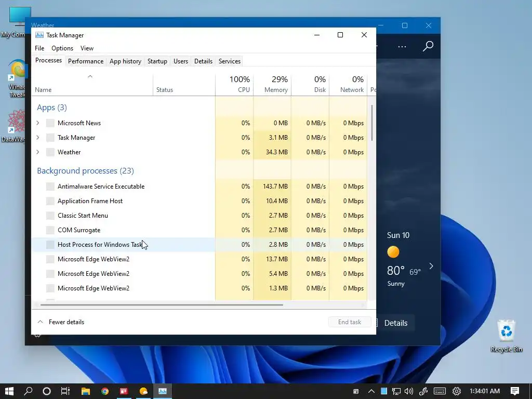Open the network tray icon
This screenshot has height=399, width=532.
click(396, 391)
